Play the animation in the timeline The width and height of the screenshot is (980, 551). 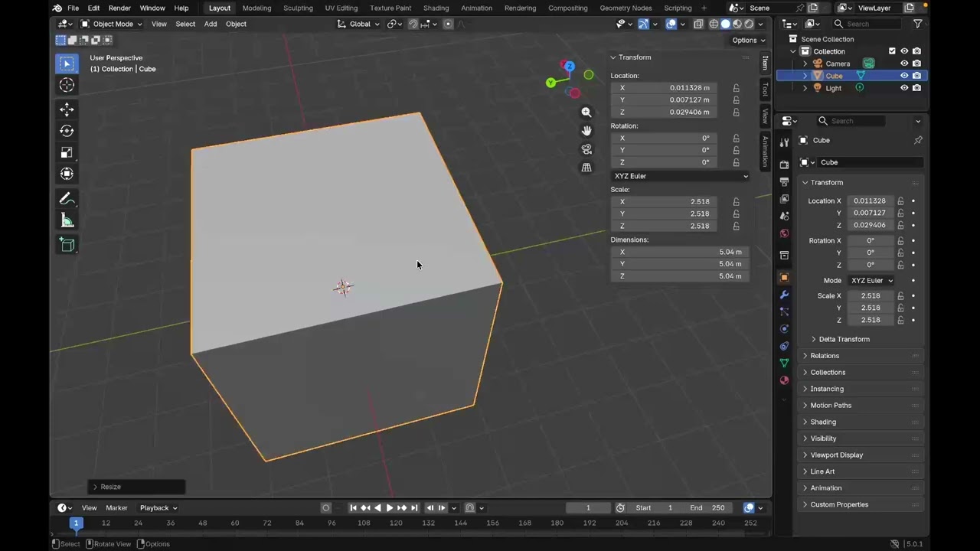(x=390, y=508)
